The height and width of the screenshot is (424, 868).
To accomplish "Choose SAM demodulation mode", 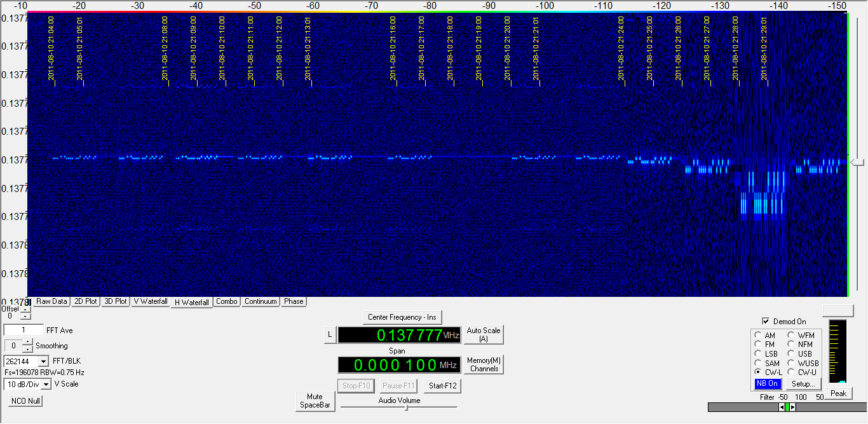I will (767, 363).
